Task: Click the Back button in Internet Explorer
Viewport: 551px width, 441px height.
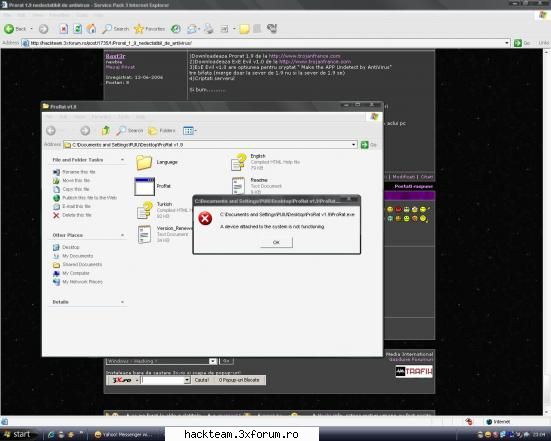Action: coord(15,29)
